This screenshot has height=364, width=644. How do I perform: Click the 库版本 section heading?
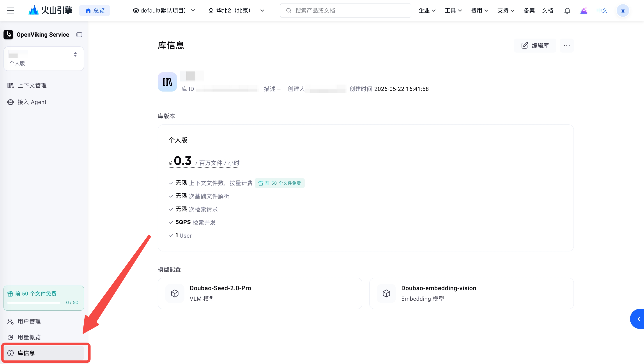coord(166,116)
